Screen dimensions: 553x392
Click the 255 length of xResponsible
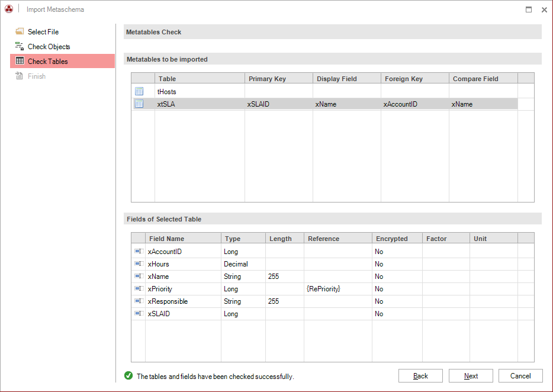[x=274, y=301]
